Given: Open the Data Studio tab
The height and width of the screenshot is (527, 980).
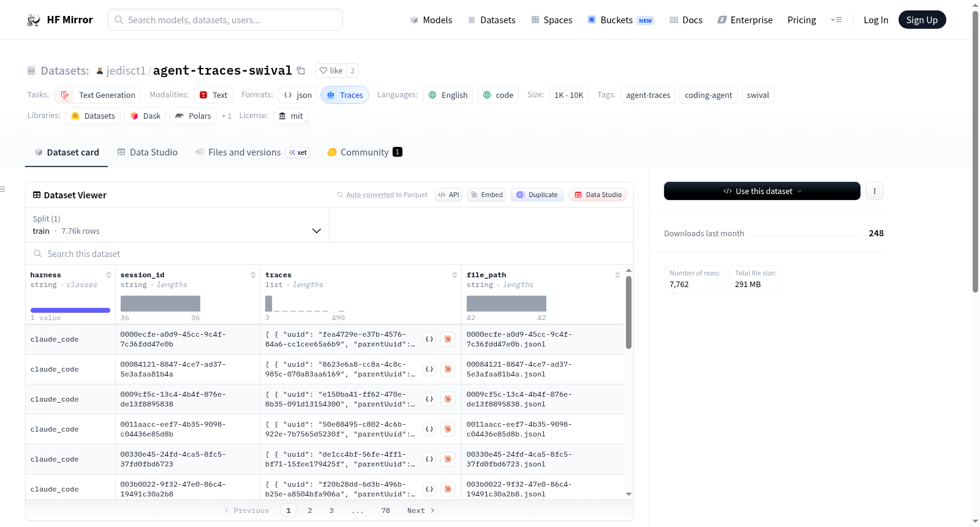Looking at the screenshot, I should tap(148, 152).
